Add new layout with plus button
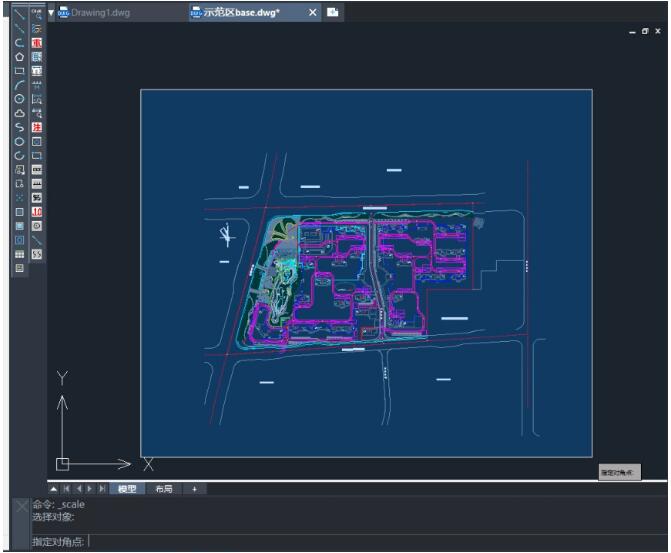 point(194,489)
